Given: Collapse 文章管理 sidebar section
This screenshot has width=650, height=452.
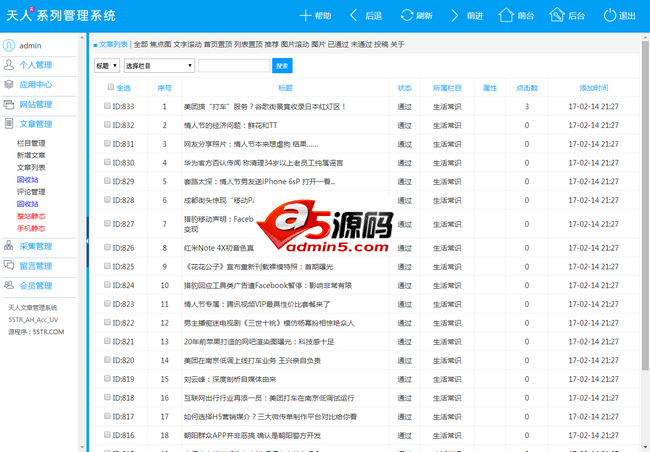Looking at the screenshot, I should (x=36, y=124).
